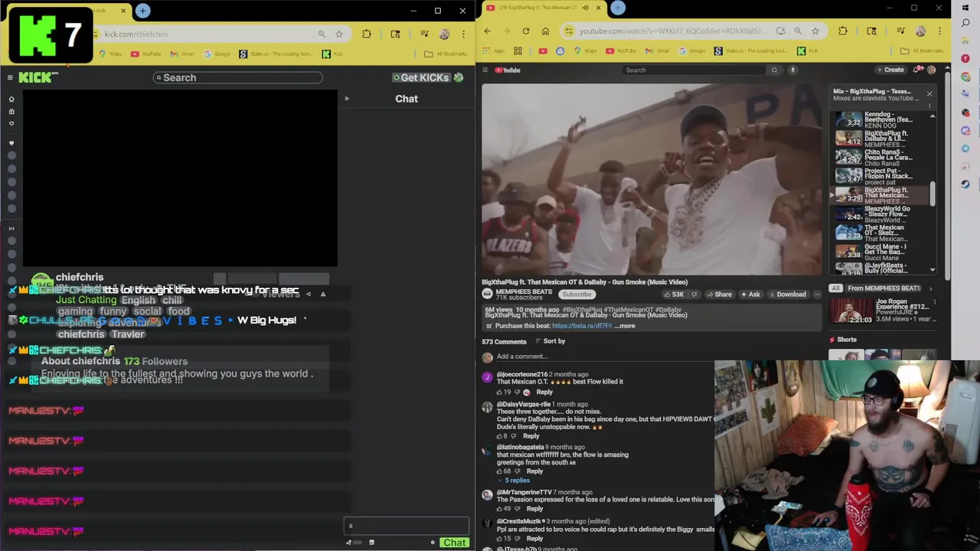Viewport: 980px width, 551px height.
Task: Click the Kick search box
Action: tap(237, 77)
